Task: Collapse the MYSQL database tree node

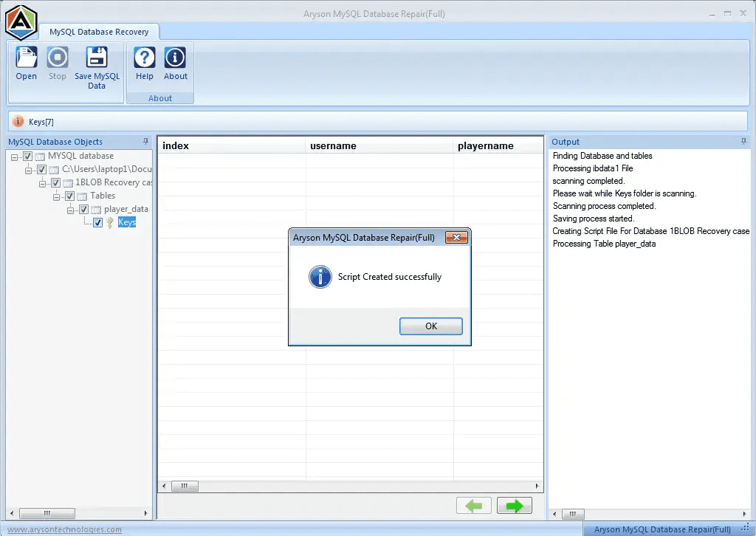Action: click(15, 157)
